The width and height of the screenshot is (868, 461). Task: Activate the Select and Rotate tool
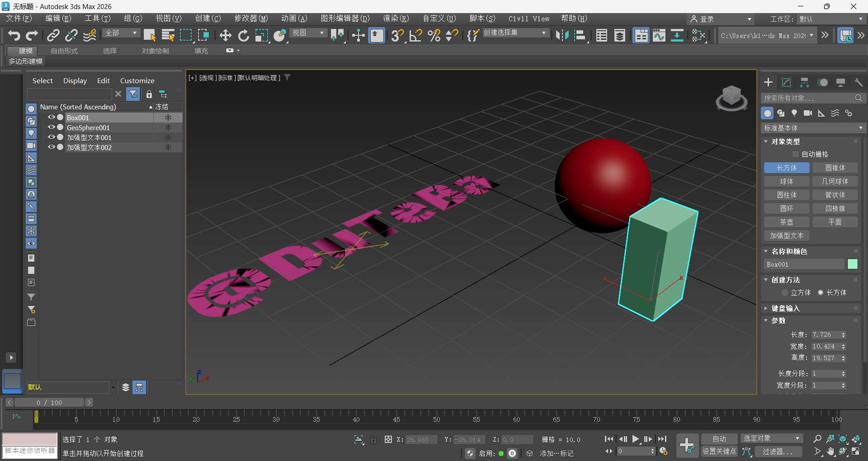(244, 35)
